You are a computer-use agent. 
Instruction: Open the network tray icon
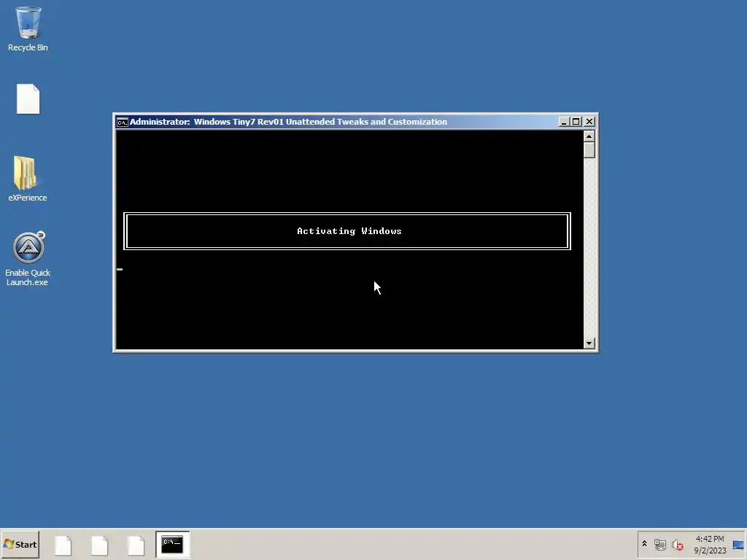tap(659, 544)
